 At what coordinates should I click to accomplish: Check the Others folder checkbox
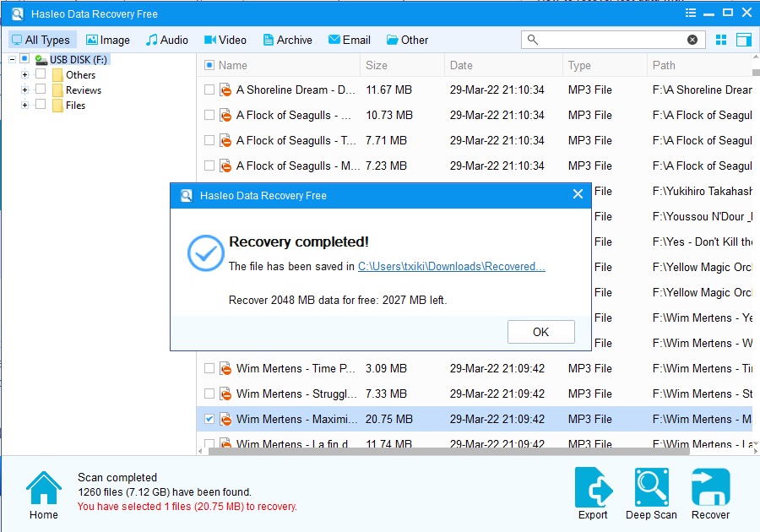pos(41,73)
